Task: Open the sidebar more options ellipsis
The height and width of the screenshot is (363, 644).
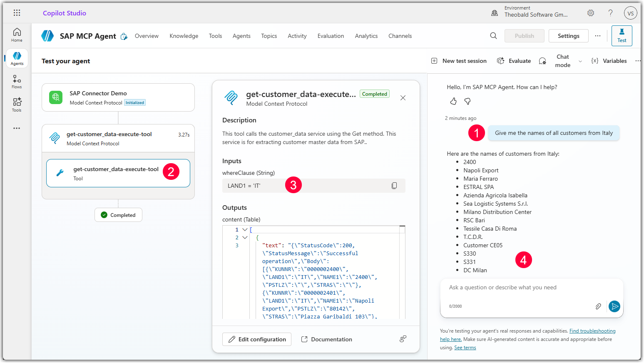Action: (17, 128)
